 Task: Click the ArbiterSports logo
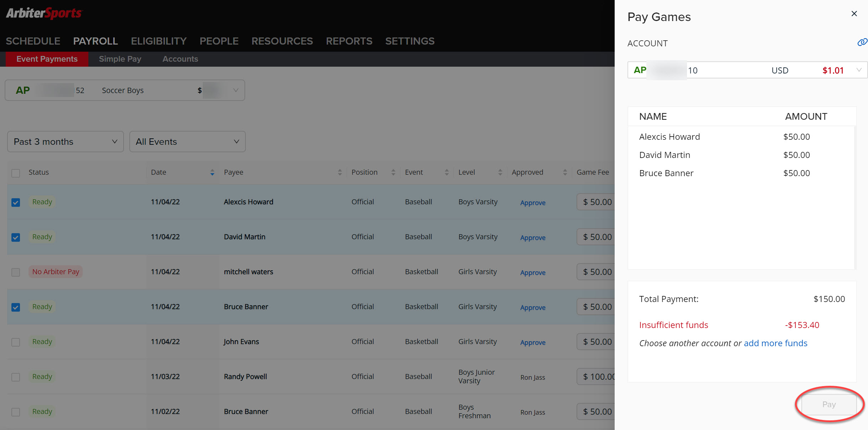[x=44, y=13]
